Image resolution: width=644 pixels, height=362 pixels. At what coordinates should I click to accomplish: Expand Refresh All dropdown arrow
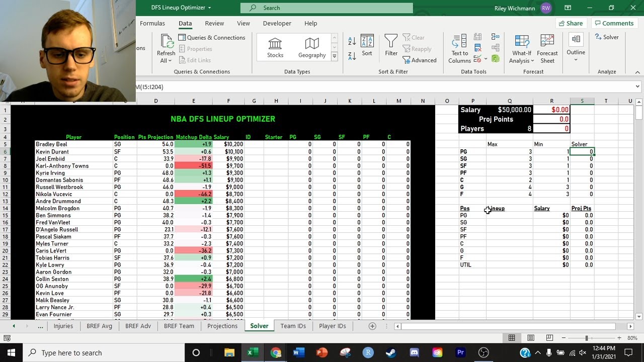(170, 61)
